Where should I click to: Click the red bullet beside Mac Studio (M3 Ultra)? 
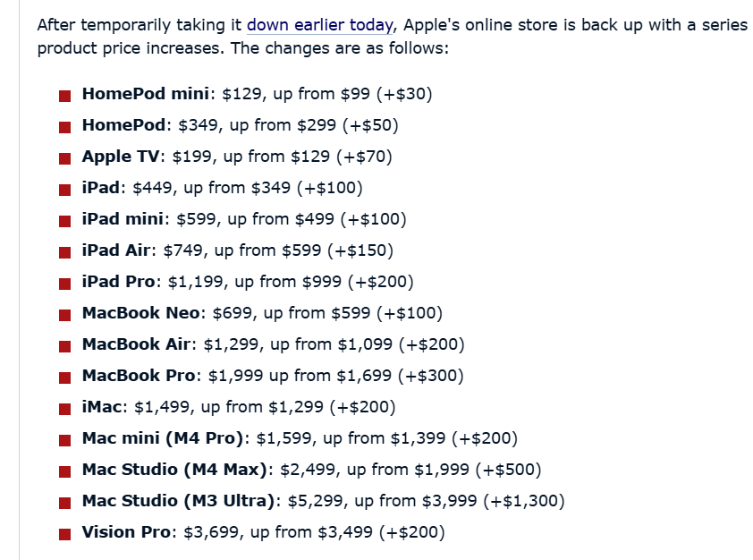pyautogui.click(x=64, y=504)
